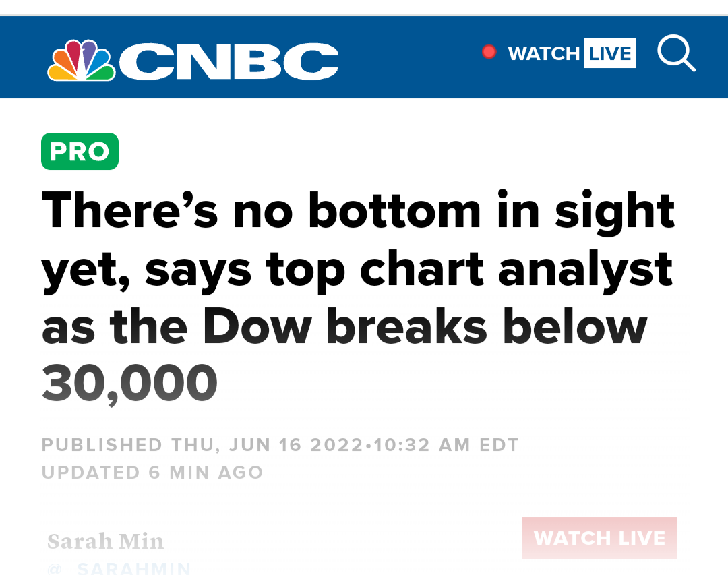Open the SARAHMIN Twitter handle link
The width and height of the screenshot is (728, 575).
(134, 568)
